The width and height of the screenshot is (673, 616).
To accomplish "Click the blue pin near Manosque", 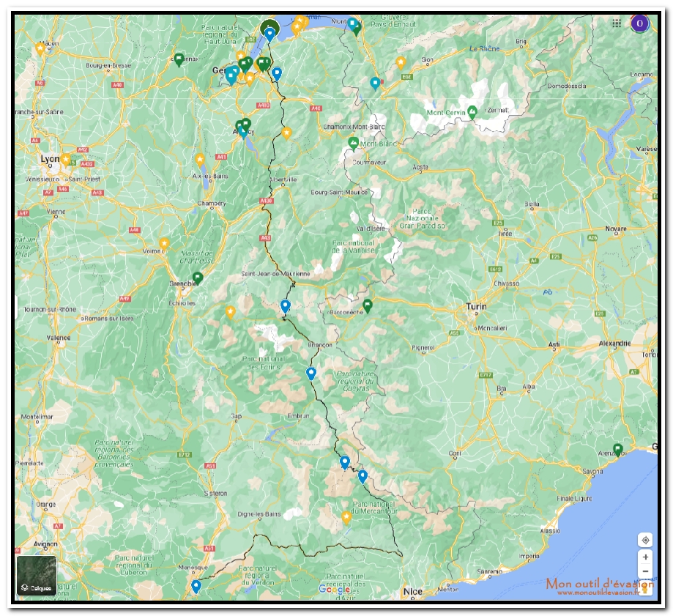I will click(196, 586).
